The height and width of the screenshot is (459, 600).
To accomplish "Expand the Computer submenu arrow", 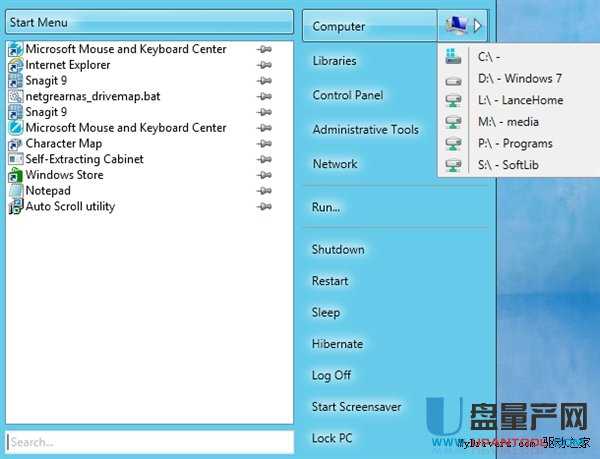I will pos(477,26).
